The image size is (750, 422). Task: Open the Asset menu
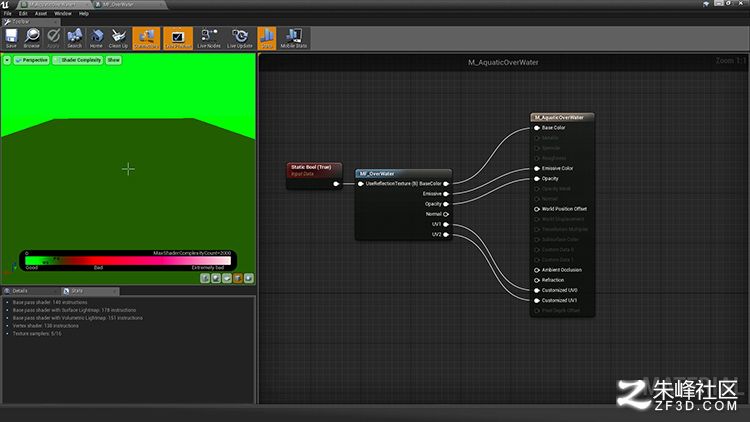(x=41, y=13)
